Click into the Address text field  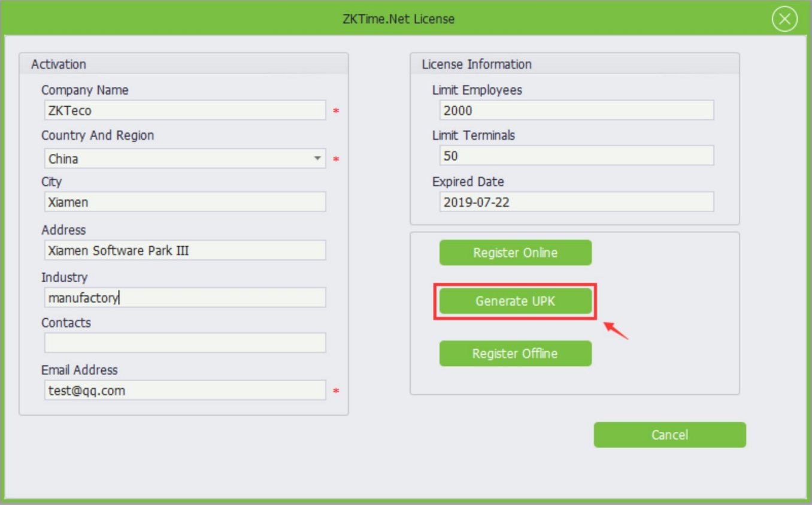(184, 250)
